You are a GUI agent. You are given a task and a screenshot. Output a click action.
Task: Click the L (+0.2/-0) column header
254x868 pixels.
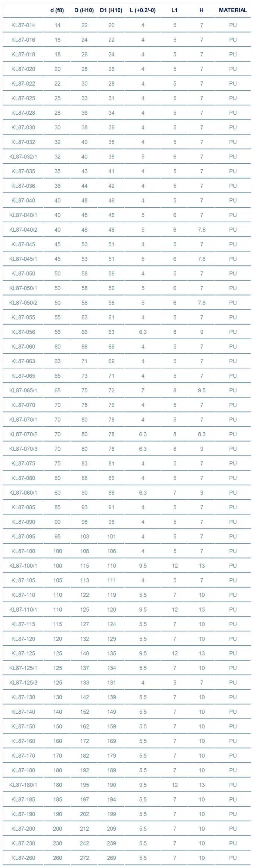pos(143,10)
